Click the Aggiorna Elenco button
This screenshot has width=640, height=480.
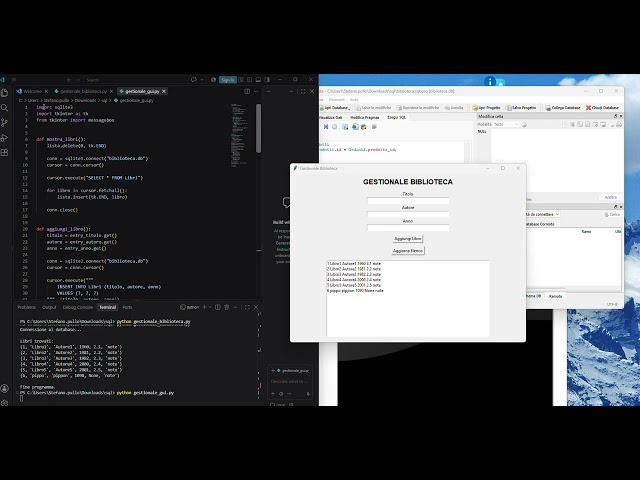408,251
